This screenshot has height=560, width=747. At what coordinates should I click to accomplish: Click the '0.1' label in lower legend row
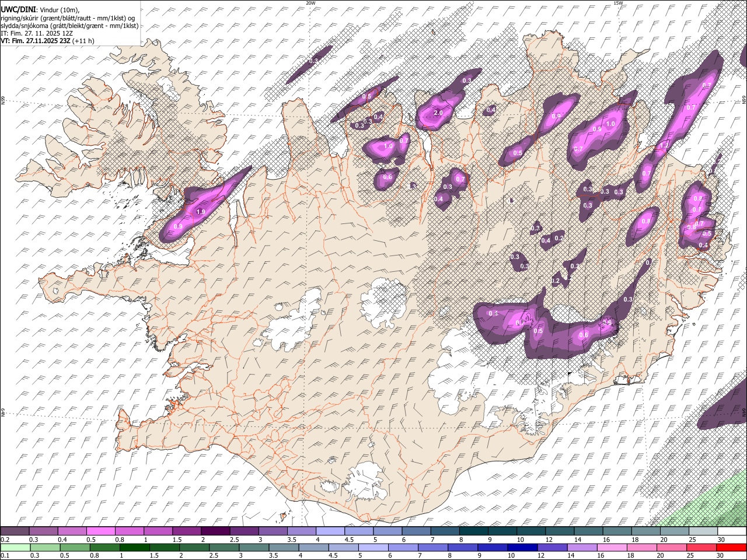5,555
